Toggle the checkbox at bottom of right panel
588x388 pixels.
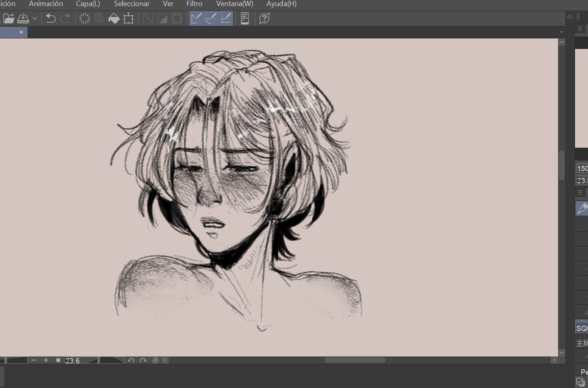point(580,382)
